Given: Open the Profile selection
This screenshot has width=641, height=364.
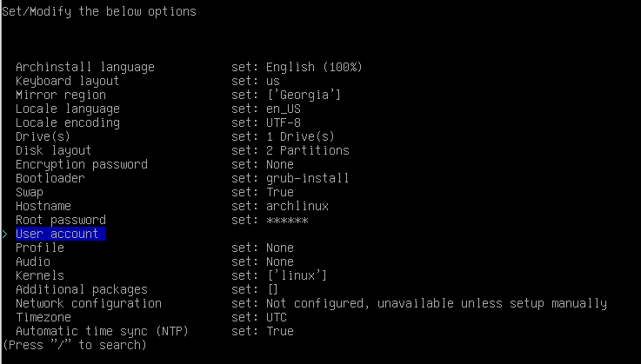Looking at the screenshot, I should pyautogui.click(x=39, y=248).
